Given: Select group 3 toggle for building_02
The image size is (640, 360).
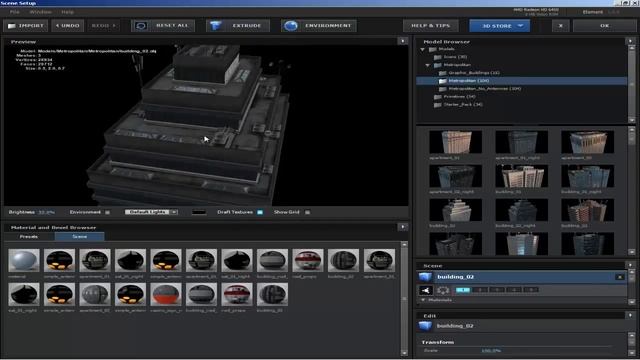Looking at the screenshot, I should click(x=497, y=290).
